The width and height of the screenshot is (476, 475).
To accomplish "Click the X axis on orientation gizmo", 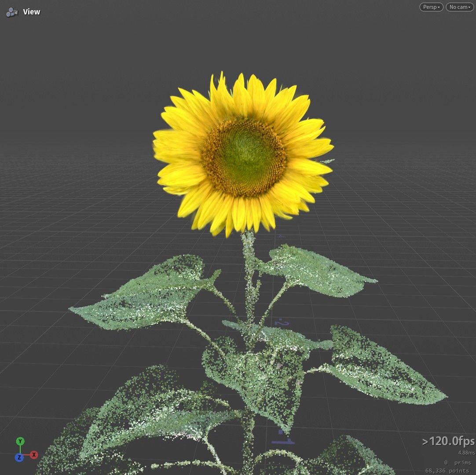I will click(x=34, y=455).
